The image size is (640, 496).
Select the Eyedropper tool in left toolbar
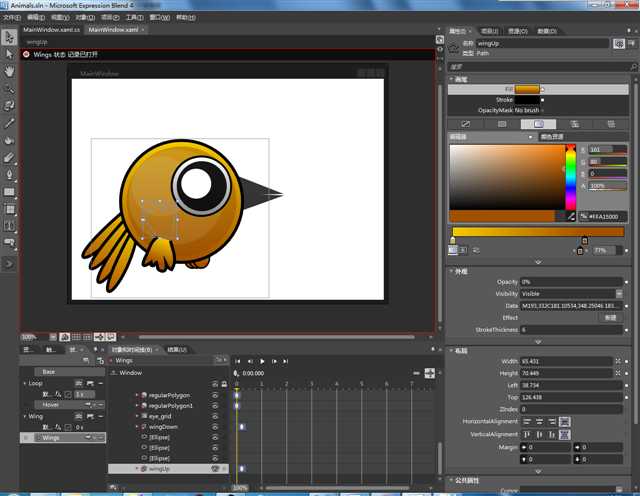tap(9, 123)
